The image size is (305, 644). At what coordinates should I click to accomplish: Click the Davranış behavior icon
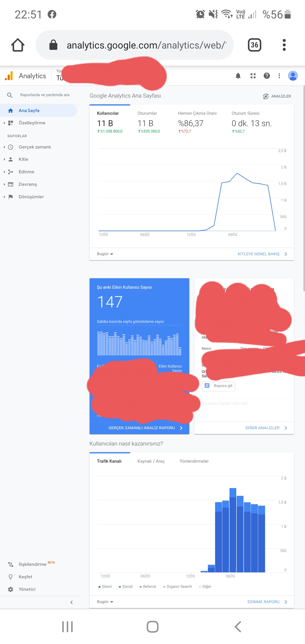coord(11,184)
